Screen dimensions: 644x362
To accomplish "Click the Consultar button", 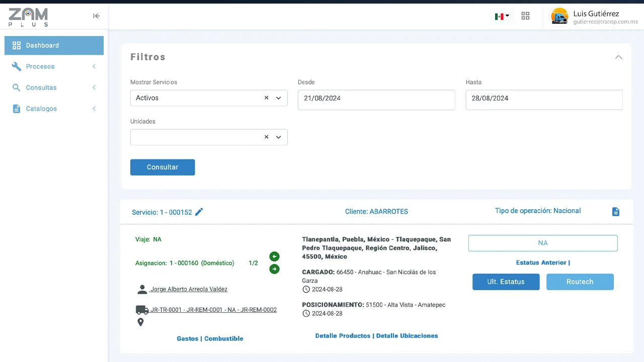I will [163, 167].
